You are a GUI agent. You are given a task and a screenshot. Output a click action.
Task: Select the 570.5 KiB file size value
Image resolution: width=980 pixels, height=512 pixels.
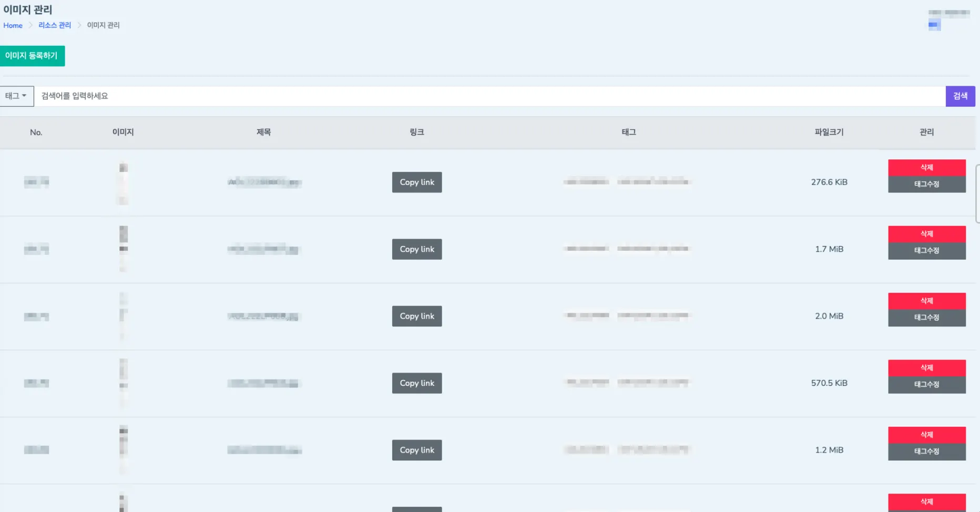coord(829,383)
